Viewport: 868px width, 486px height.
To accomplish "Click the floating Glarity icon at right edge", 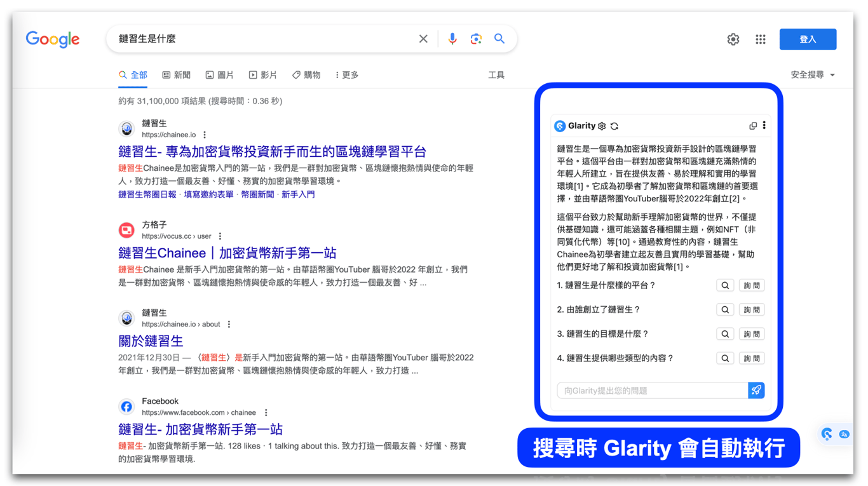I will click(x=827, y=434).
